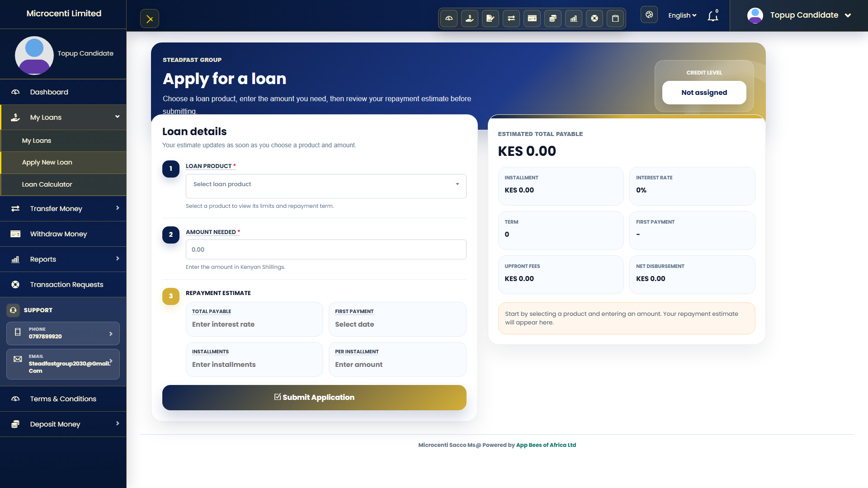Click the Reports chart icon in sidebar
This screenshot has width=868, height=488.
(x=15, y=259)
